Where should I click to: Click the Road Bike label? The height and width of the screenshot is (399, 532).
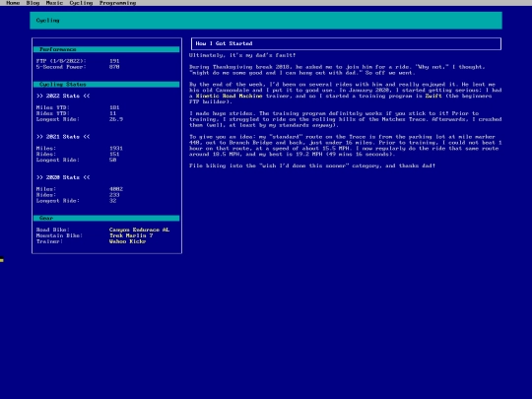click(53, 230)
